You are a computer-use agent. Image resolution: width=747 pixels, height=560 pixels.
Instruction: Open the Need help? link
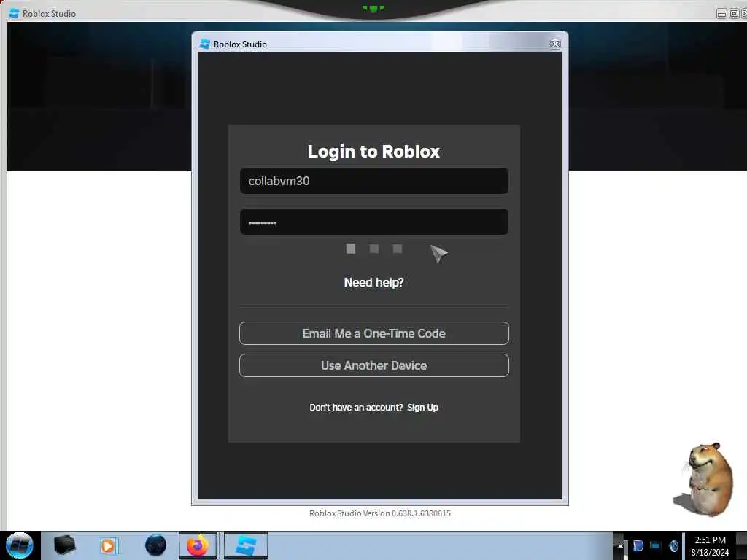click(x=374, y=282)
